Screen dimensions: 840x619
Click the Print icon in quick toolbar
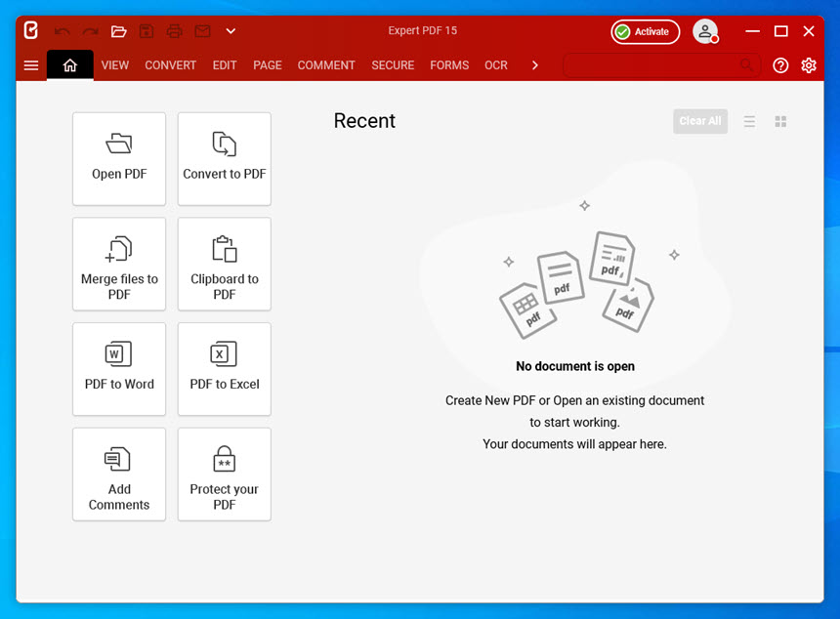[174, 31]
